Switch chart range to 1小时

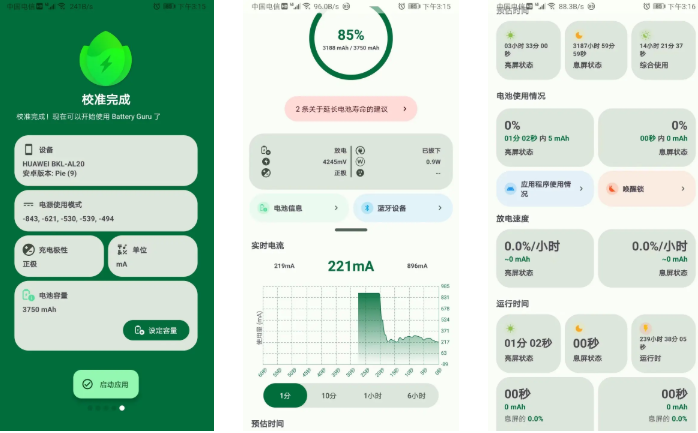372,395
